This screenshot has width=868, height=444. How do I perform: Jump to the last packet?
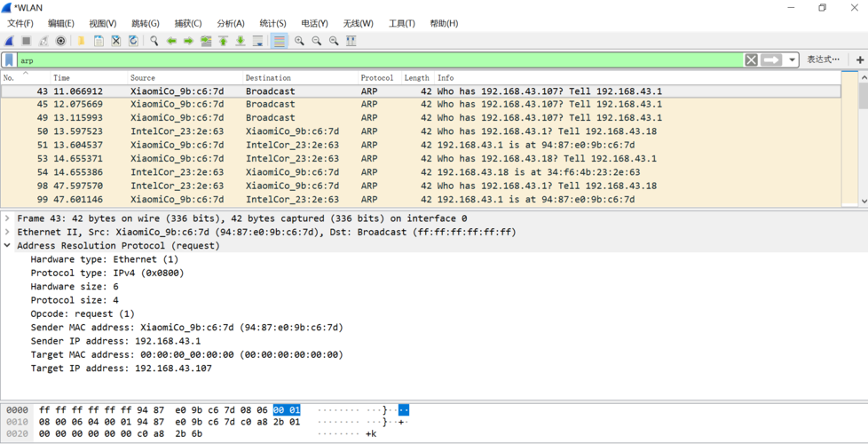(241, 41)
